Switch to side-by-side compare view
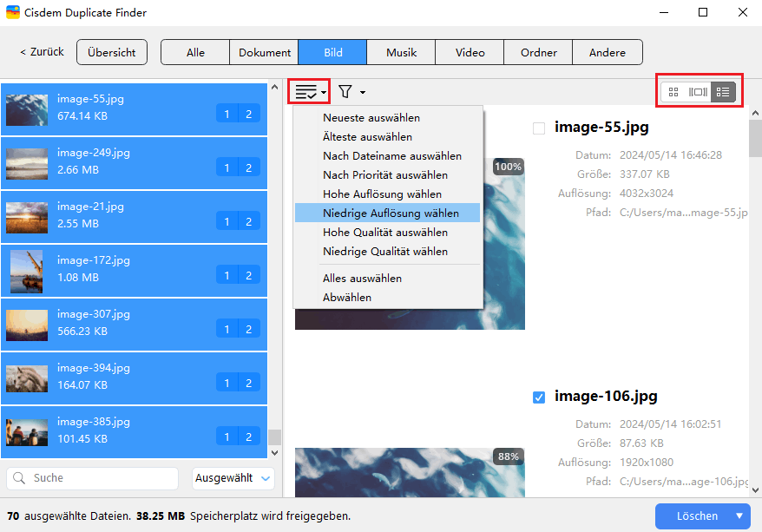 (x=698, y=92)
